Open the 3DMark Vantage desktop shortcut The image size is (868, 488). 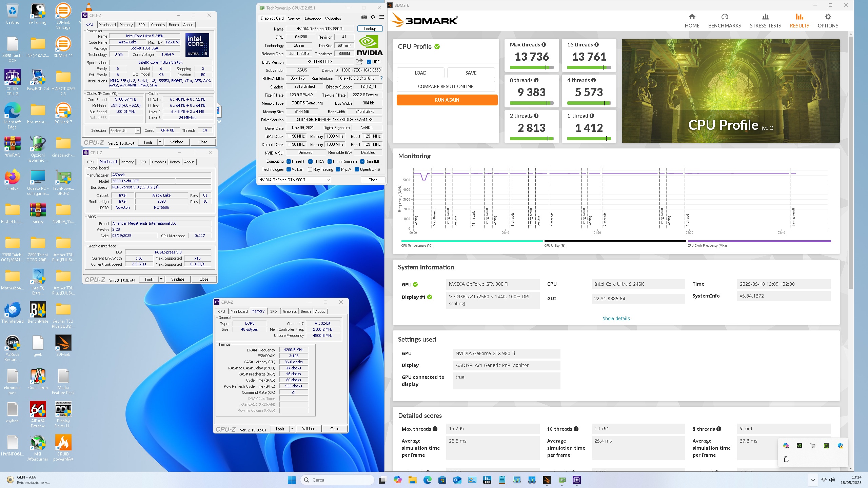pos(63,16)
